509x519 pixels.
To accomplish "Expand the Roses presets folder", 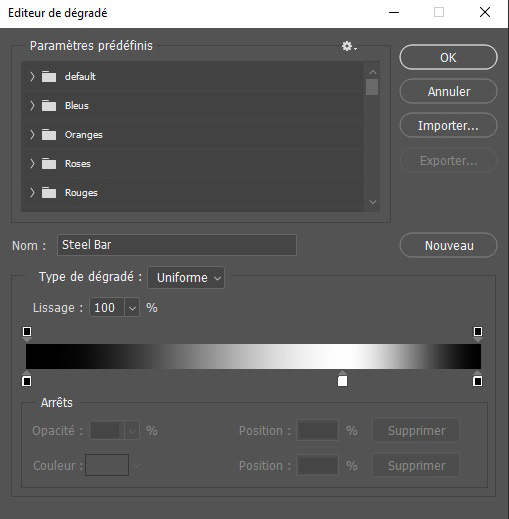I will 32,164.
